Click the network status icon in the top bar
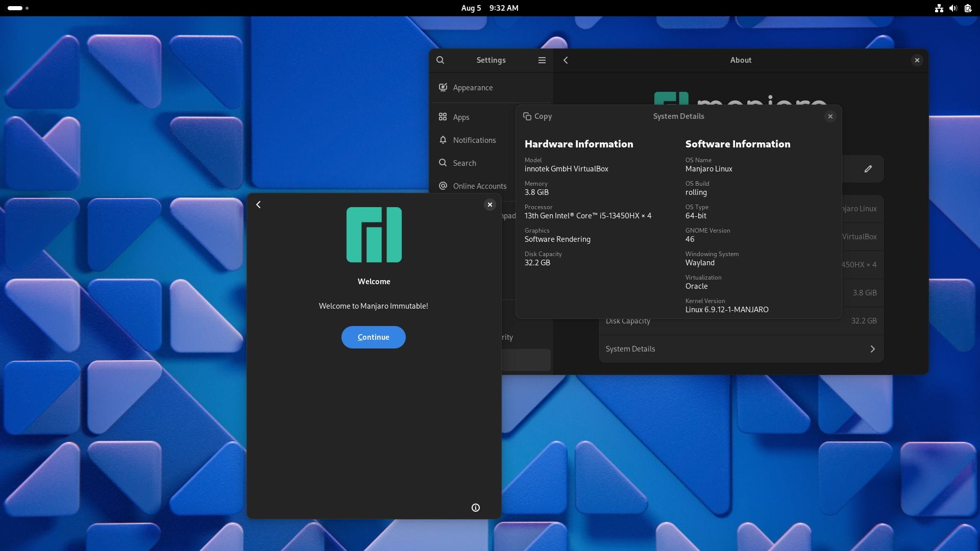The height and width of the screenshot is (551, 980). pyautogui.click(x=939, y=8)
